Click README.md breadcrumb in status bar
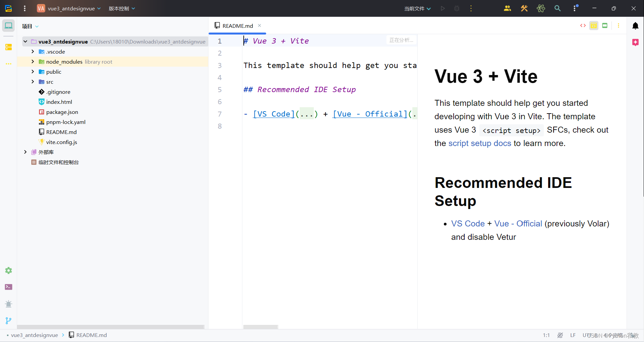This screenshot has width=644, height=342. (88, 335)
